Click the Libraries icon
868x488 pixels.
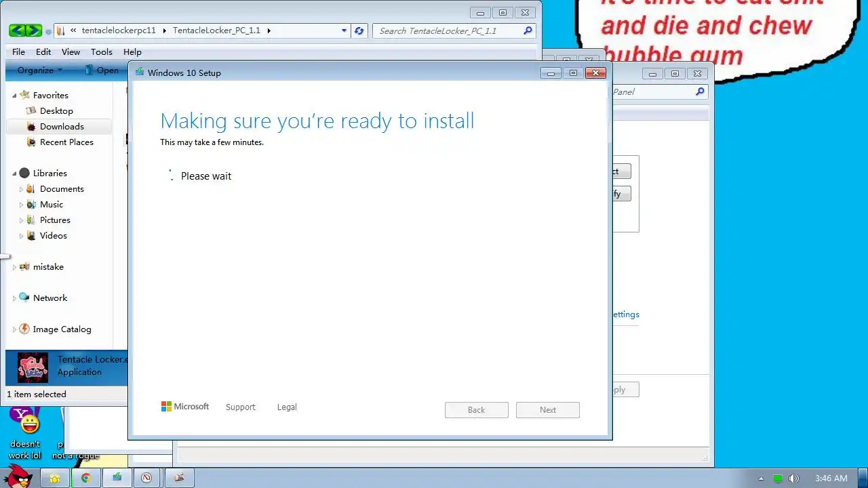(24, 173)
